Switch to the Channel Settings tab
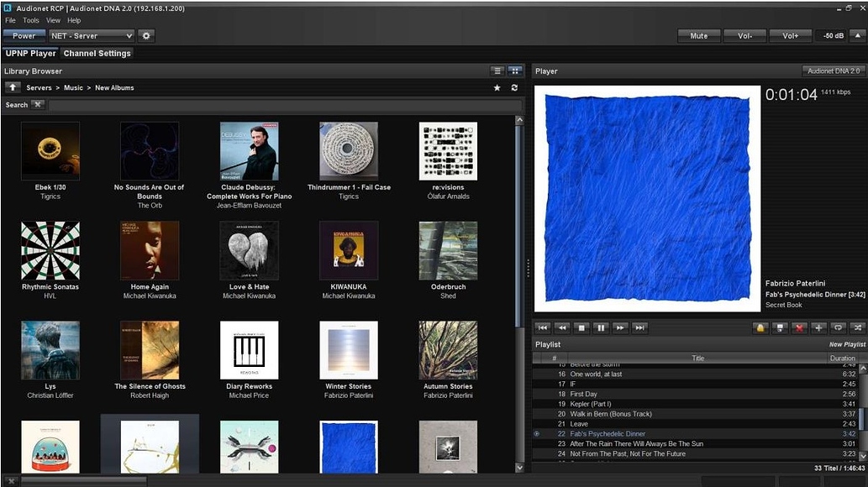 [97, 53]
